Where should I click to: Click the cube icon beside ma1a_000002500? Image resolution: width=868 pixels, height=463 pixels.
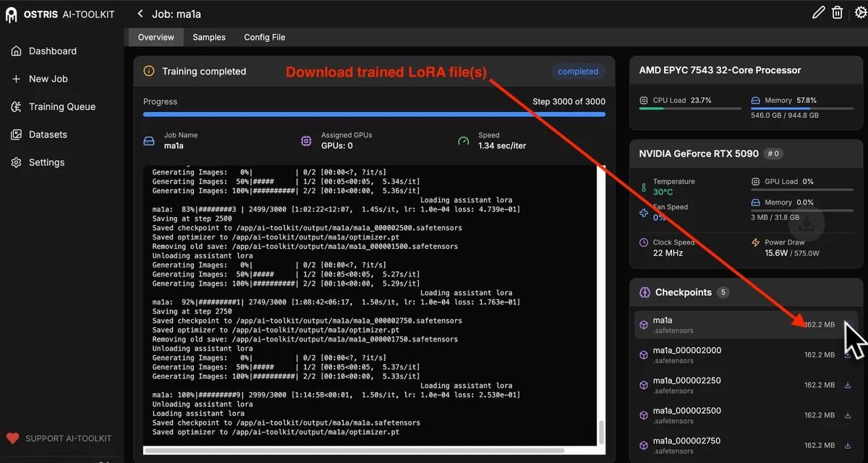point(643,415)
